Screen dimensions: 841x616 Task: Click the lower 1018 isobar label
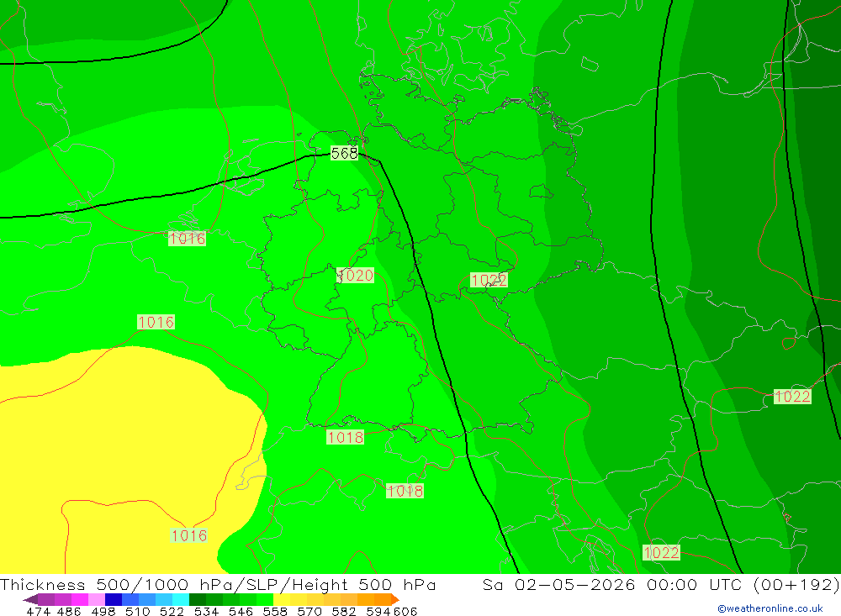(405, 491)
